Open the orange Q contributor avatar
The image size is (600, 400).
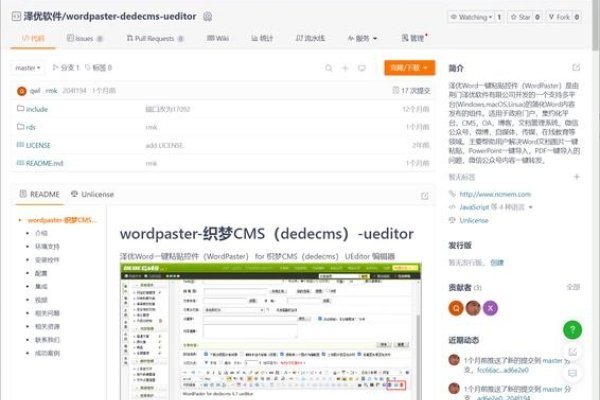click(456, 308)
